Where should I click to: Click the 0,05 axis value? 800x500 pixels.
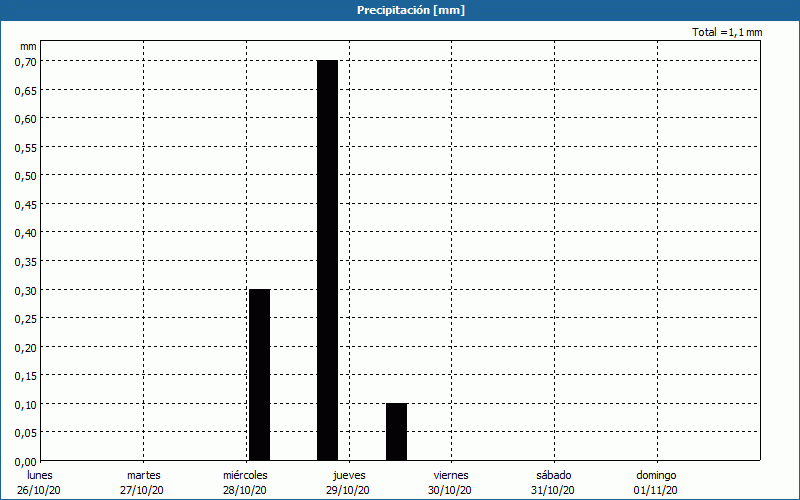point(26,433)
